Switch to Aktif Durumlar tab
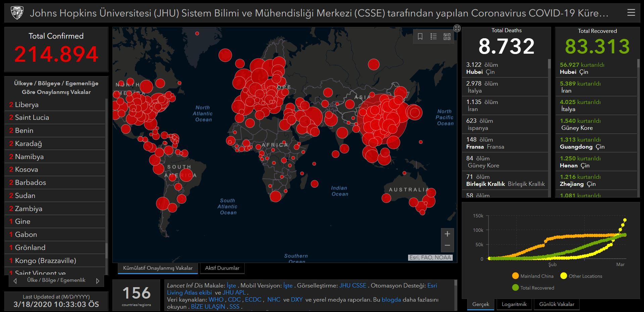Image resolution: width=644 pixels, height=312 pixels. coord(222,268)
